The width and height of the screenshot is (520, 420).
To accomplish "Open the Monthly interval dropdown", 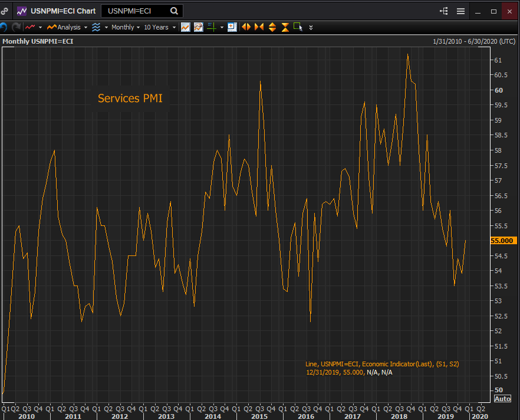I will coord(126,27).
